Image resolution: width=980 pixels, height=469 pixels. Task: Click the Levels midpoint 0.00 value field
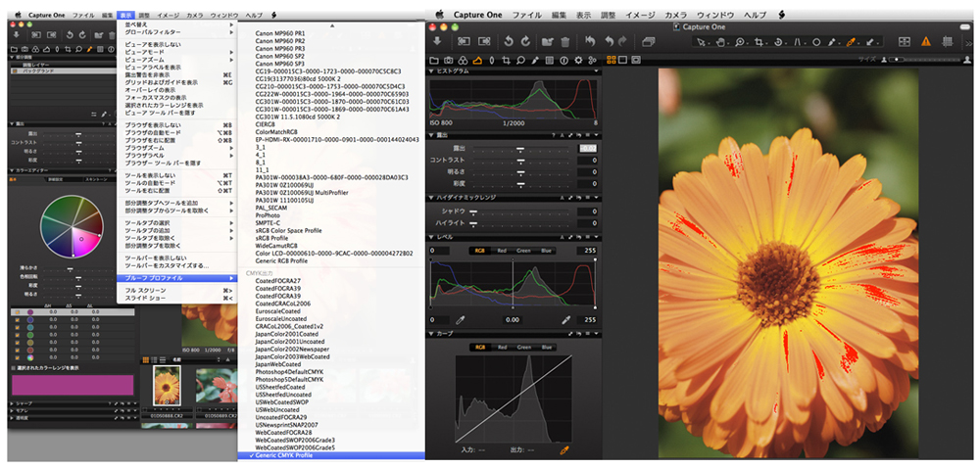click(513, 319)
